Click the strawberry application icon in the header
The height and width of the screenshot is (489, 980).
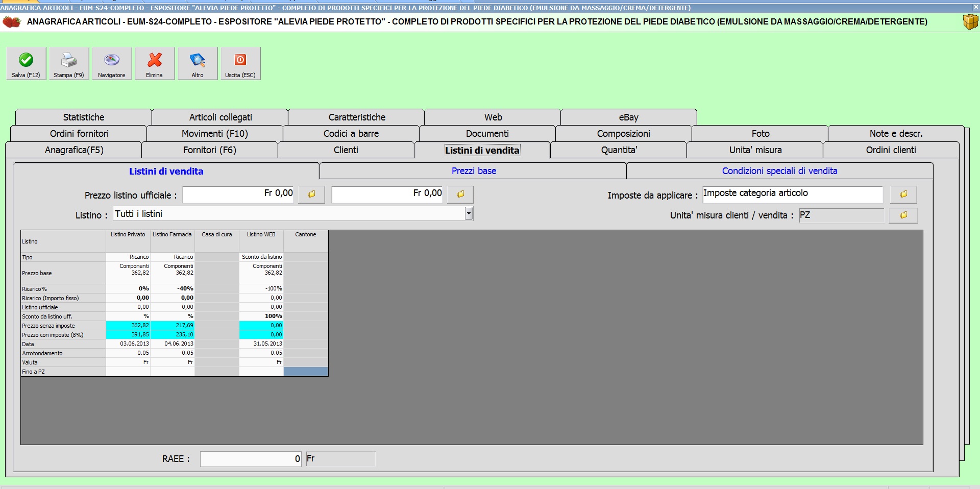click(12, 22)
